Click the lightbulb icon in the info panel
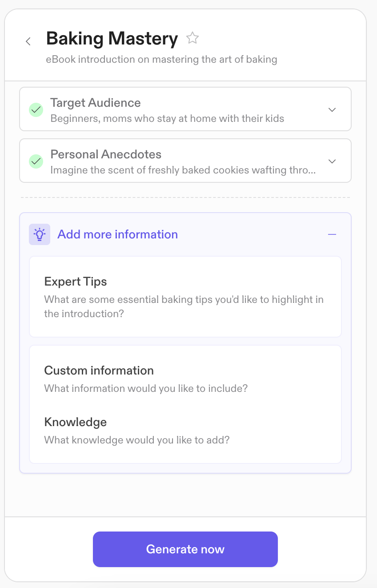The height and width of the screenshot is (588, 377). point(40,234)
